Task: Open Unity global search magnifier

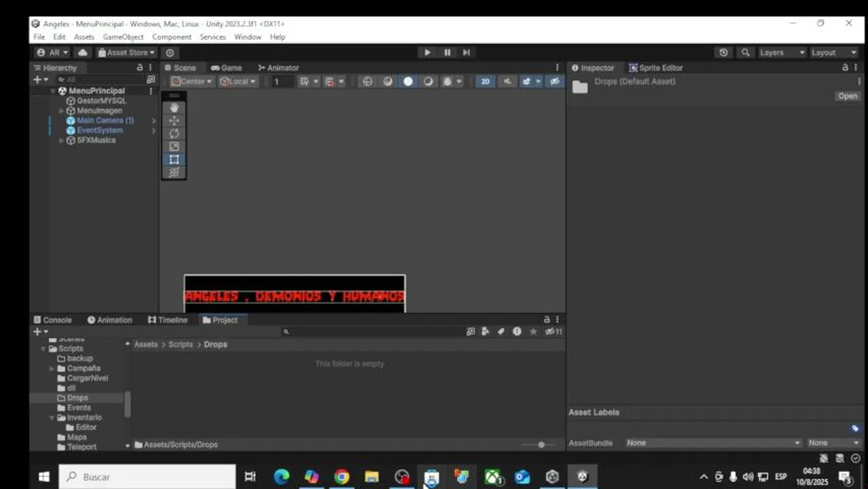Action: click(x=746, y=52)
